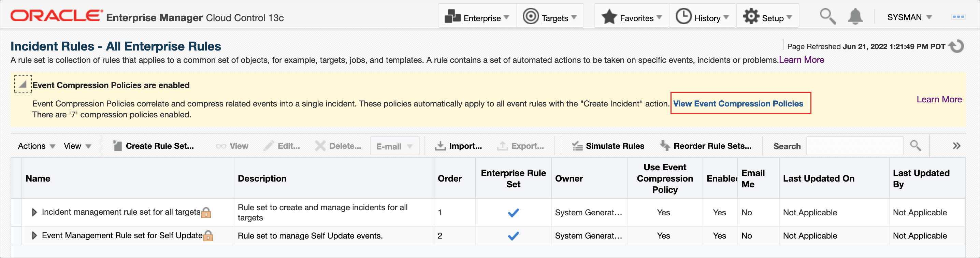Expand Event Management Rule set for Self Update
This screenshot has width=980, height=258.
(34, 235)
